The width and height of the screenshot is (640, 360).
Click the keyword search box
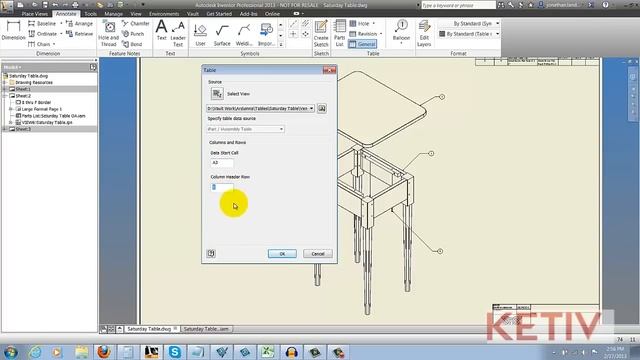click(x=458, y=5)
